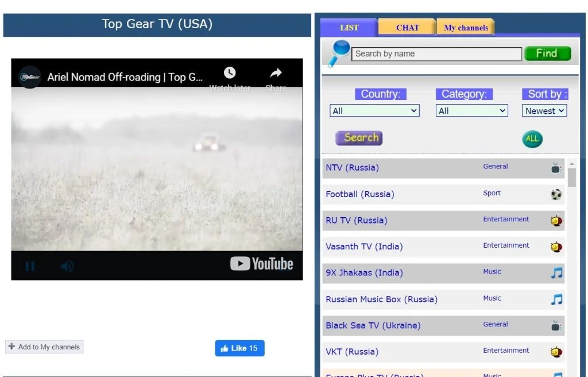This screenshot has height=377, width=588.
Task: Open the My channels tab
Action: click(x=465, y=27)
